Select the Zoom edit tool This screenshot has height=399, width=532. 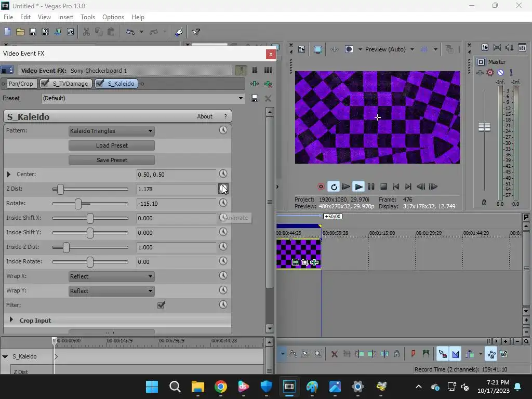click(x=317, y=354)
